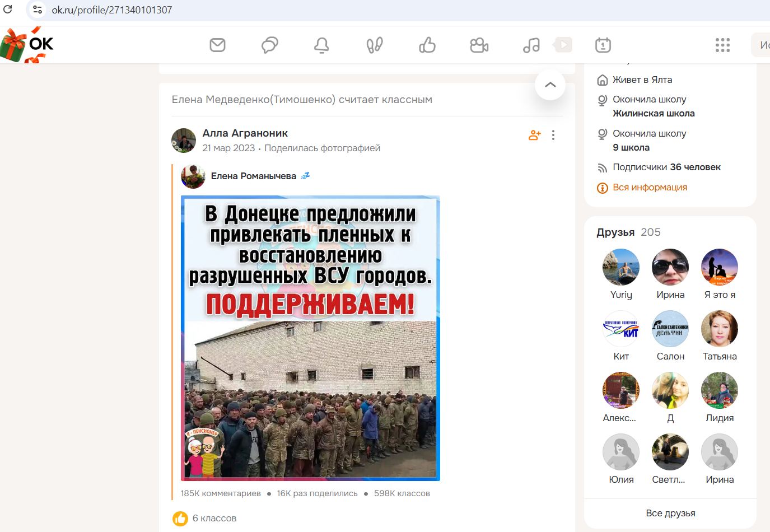Viewport: 770px width, 532px height.
Task: Open friend Д avatar
Action: click(x=670, y=390)
